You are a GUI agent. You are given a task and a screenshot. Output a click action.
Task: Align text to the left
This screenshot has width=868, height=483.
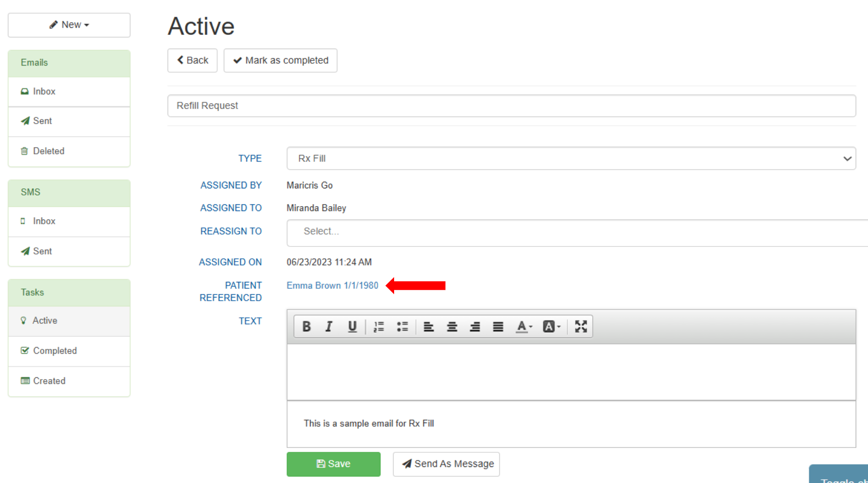(x=429, y=326)
